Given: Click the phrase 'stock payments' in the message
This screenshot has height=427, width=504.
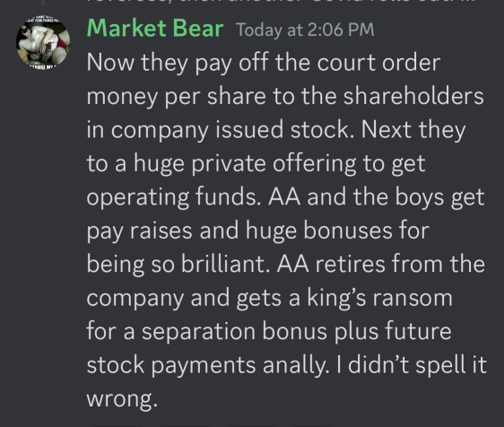Looking at the screenshot, I should pos(171,366).
